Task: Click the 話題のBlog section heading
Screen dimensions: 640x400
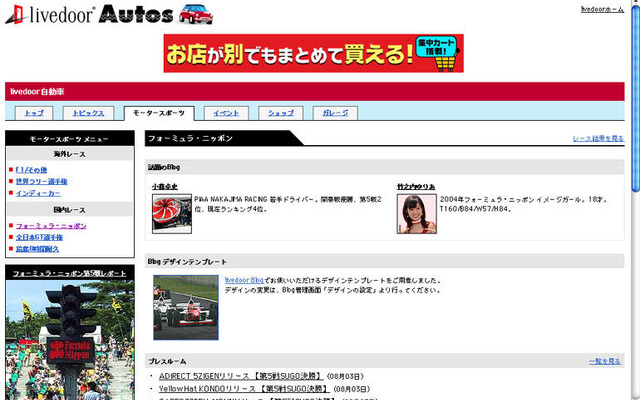Action: [164, 167]
